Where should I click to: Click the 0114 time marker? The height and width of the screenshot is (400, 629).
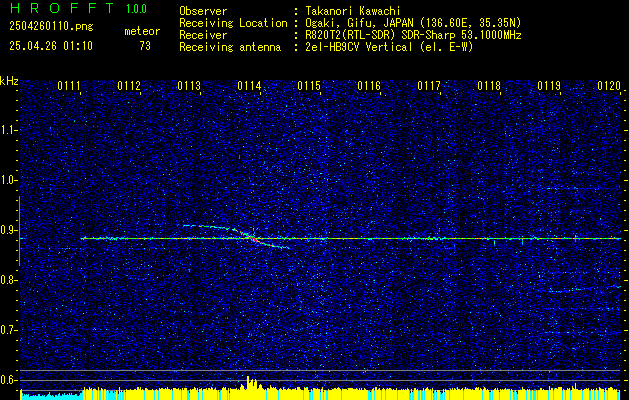click(x=249, y=86)
